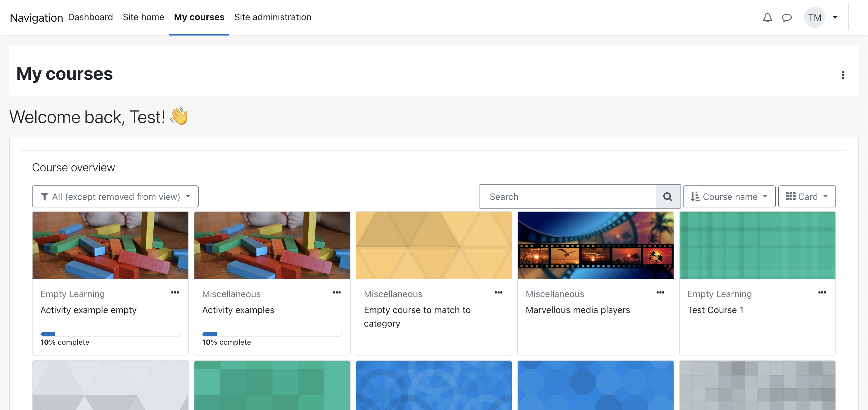The width and height of the screenshot is (868, 410).
Task: Open the Test Course 1 course
Action: coord(715,310)
